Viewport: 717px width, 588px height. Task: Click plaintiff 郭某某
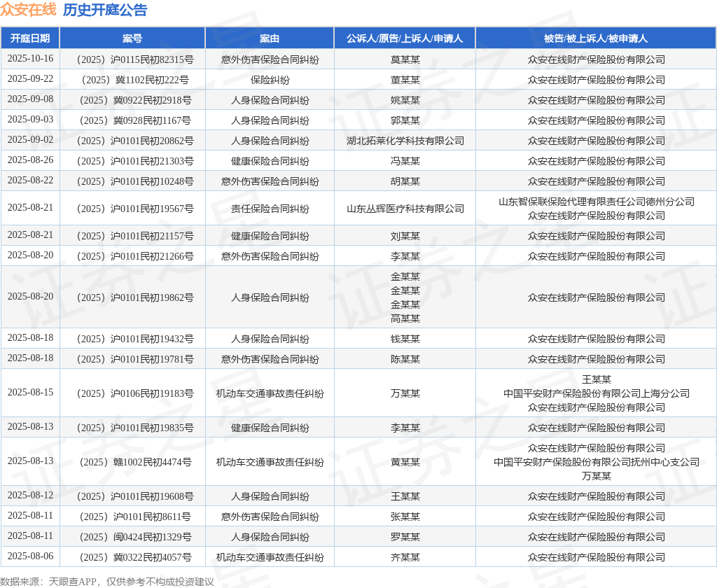pyautogui.click(x=405, y=120)
